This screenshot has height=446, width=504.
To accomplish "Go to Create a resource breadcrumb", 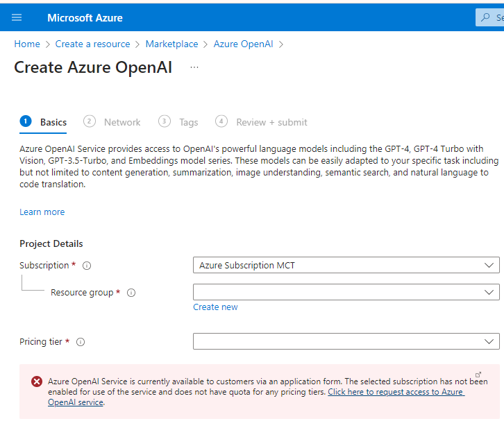I will coord(92,44).
